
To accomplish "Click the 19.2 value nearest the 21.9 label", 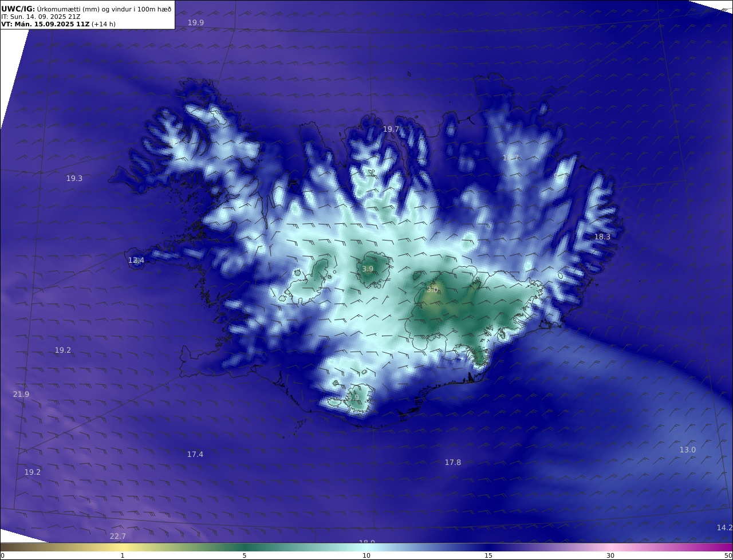I will 63,350.
